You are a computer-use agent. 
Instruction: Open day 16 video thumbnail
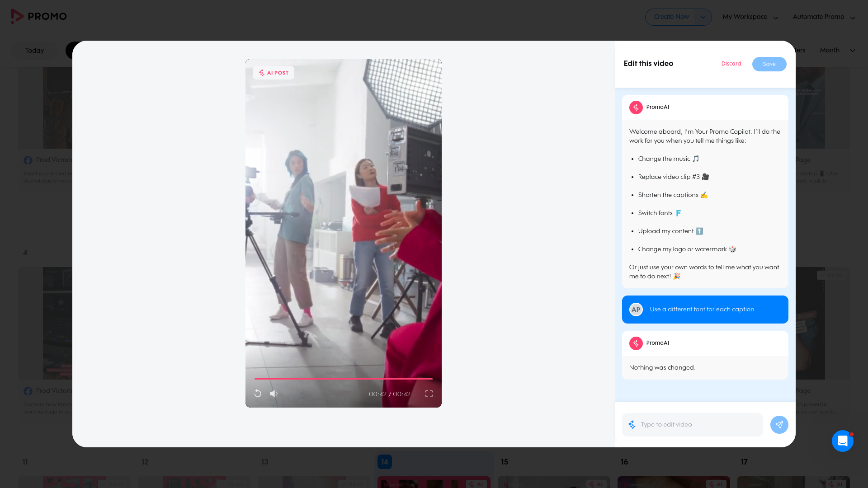674,482
